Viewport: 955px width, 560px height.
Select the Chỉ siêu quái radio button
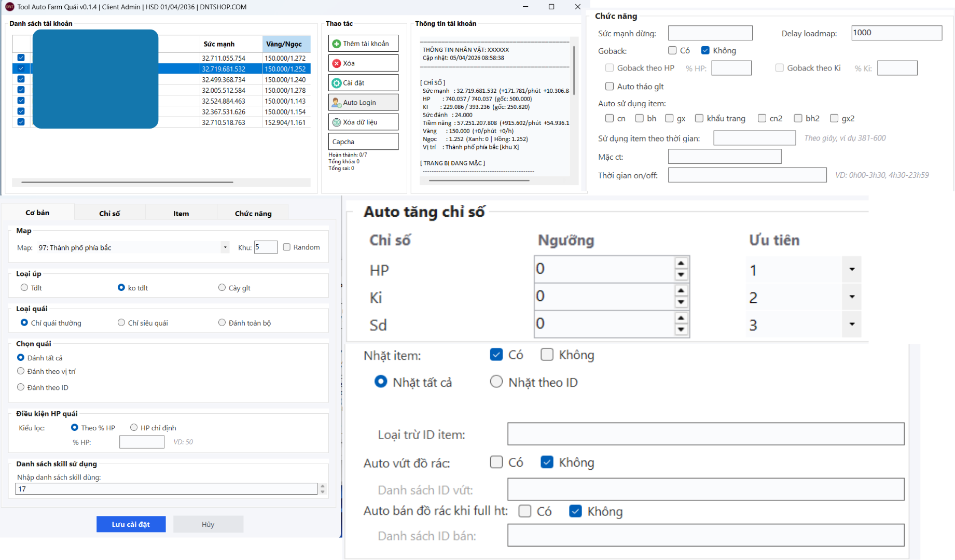click(x=121, y=323)
